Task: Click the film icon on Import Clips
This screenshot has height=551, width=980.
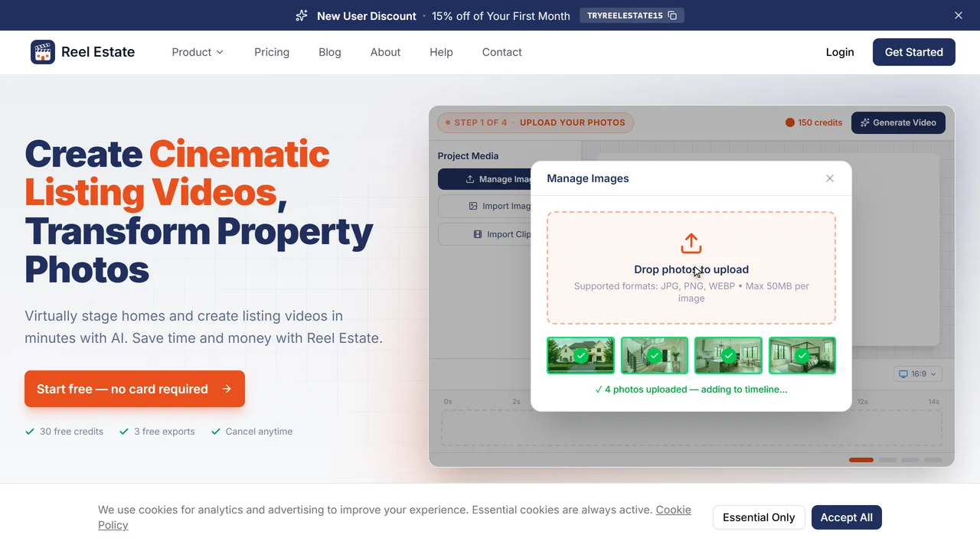Action: [478, 234]
